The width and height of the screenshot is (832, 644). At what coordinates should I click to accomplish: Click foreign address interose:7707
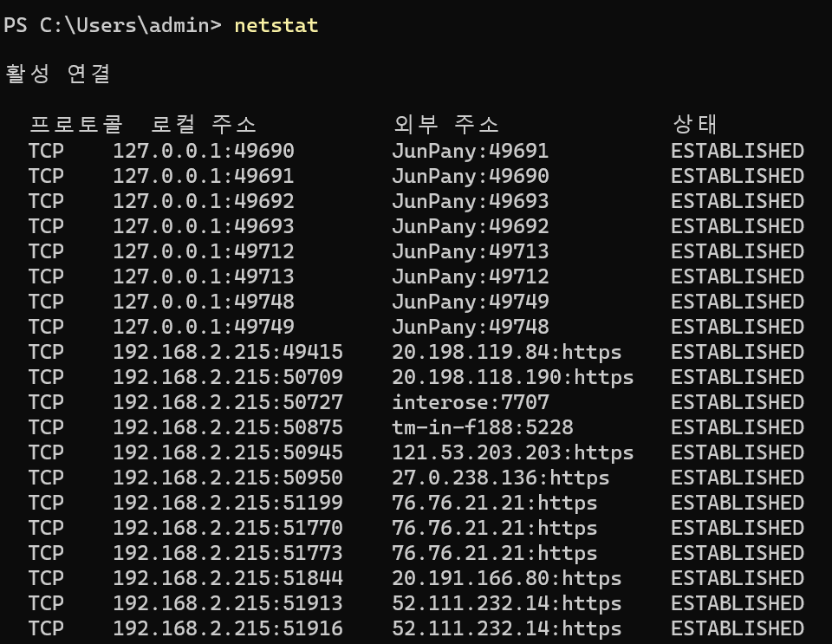pyautogui.click(x=470, y=402)
